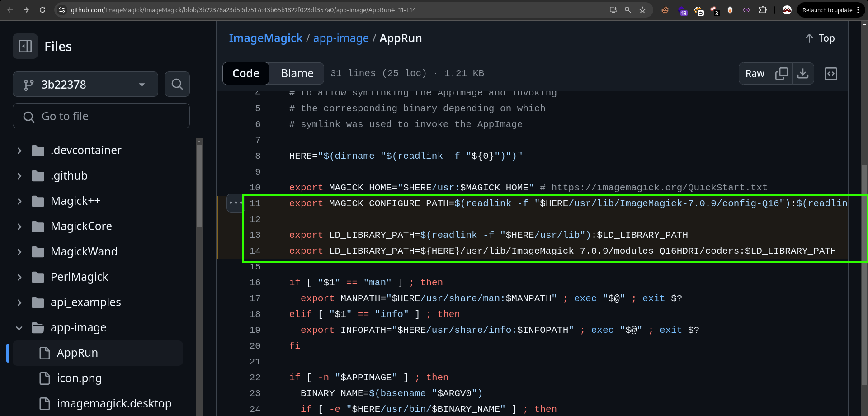Open the symbols panel icon
This screenshot has height=416, width=868.
(831, 73)
